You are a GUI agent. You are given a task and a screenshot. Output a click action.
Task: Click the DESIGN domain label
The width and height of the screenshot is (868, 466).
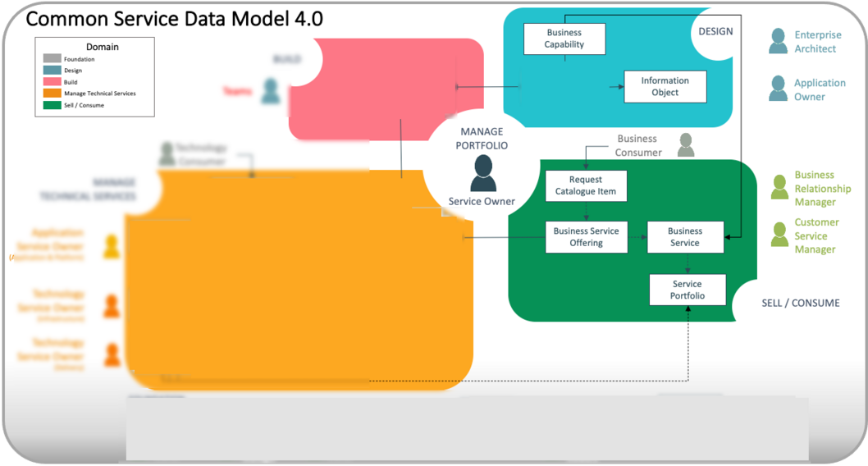click(x=715, y=31)
